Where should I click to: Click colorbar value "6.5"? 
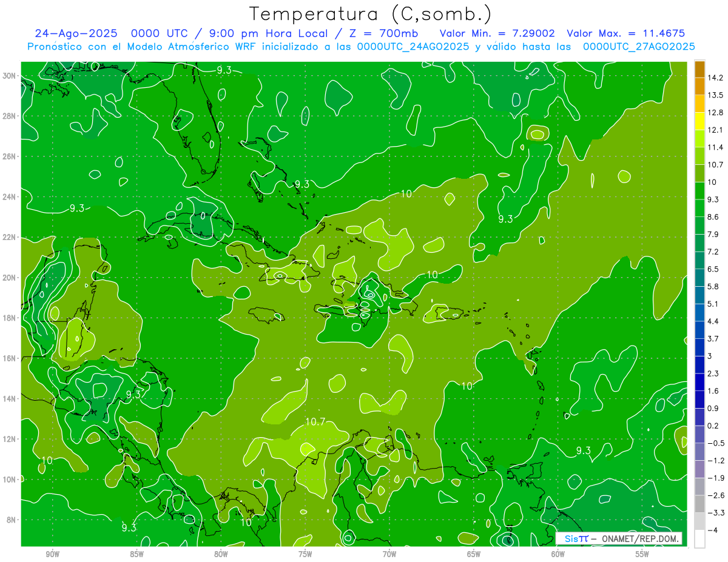pyautogui.click(x=713, y=269)
